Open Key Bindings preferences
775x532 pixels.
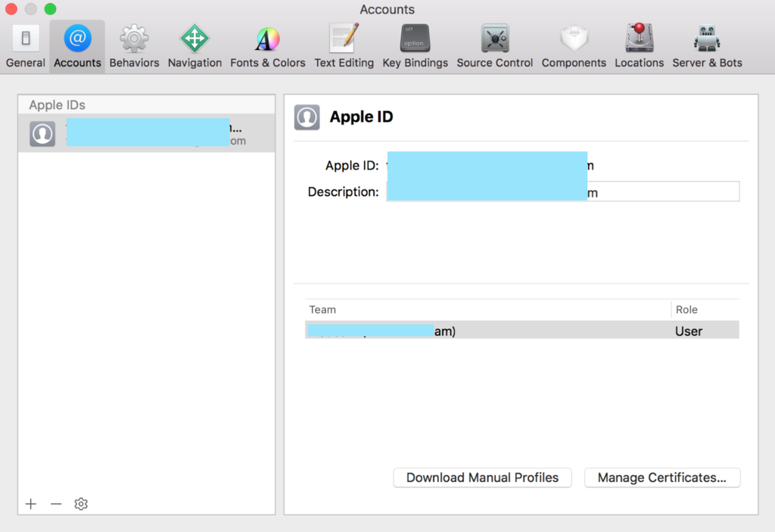(416, 46)
